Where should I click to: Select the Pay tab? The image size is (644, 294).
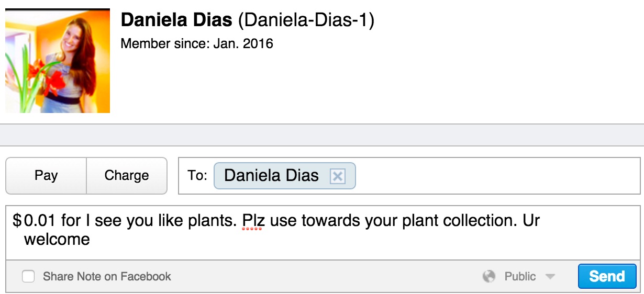(46, 176)
